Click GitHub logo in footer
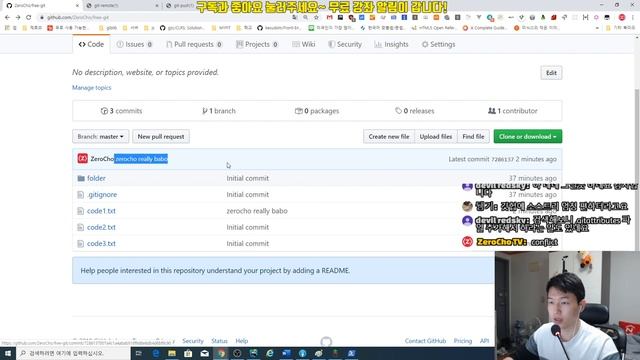Screen dimensions: 640x360 [x=326, y=341]
